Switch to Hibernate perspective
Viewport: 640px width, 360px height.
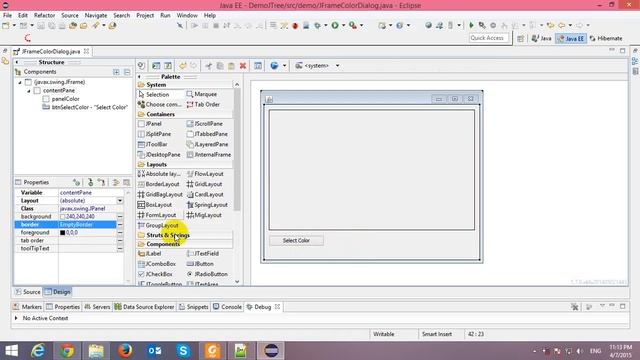pyautogui.click(x=606, y=38)
